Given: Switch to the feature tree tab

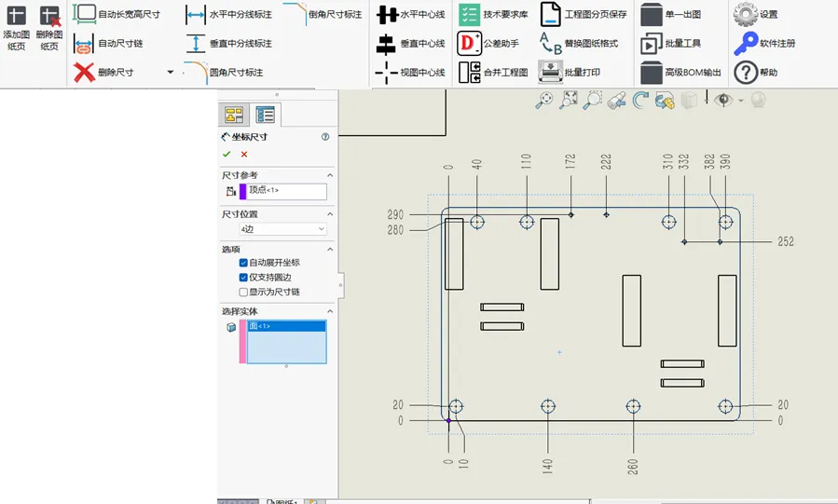Looking at the screenshot, I should (233, 115).
